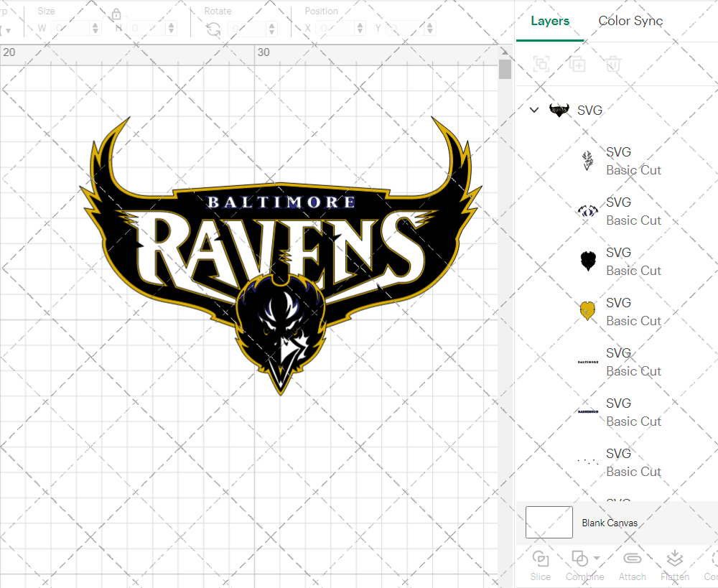
Task: Click the Blank Canvas label
Action: coord(610,523)
